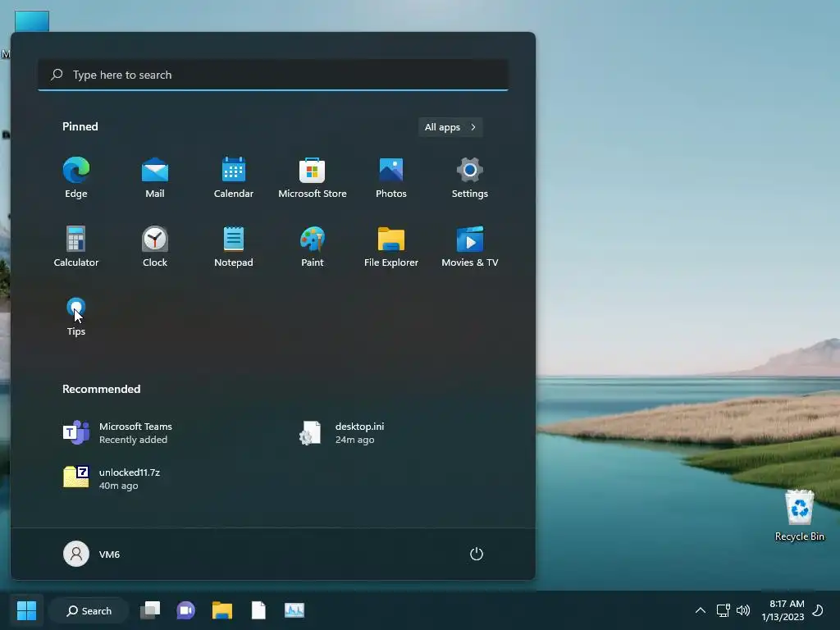Click the '24m ago' timestamp text
The image size is (840, 630).
(x=354, y=440)
